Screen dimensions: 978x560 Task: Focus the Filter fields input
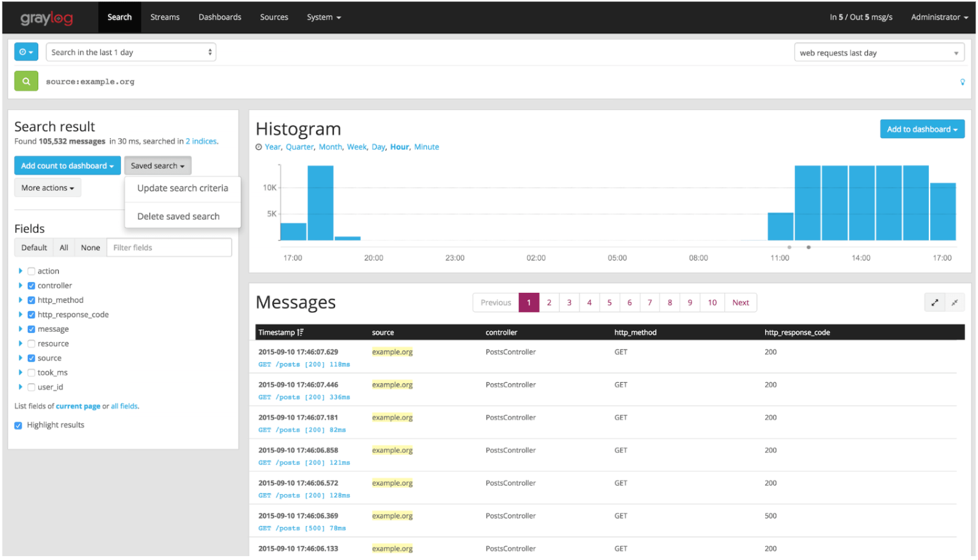pyautogui.click(x=169, y=248)
